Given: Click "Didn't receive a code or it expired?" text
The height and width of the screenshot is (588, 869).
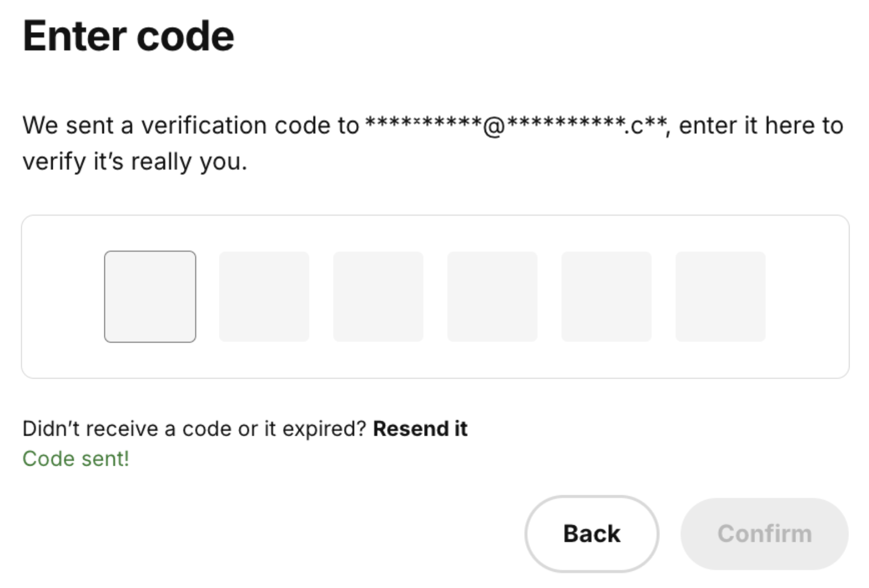Looking at the screenshot, I should click(x=194, y=429).
